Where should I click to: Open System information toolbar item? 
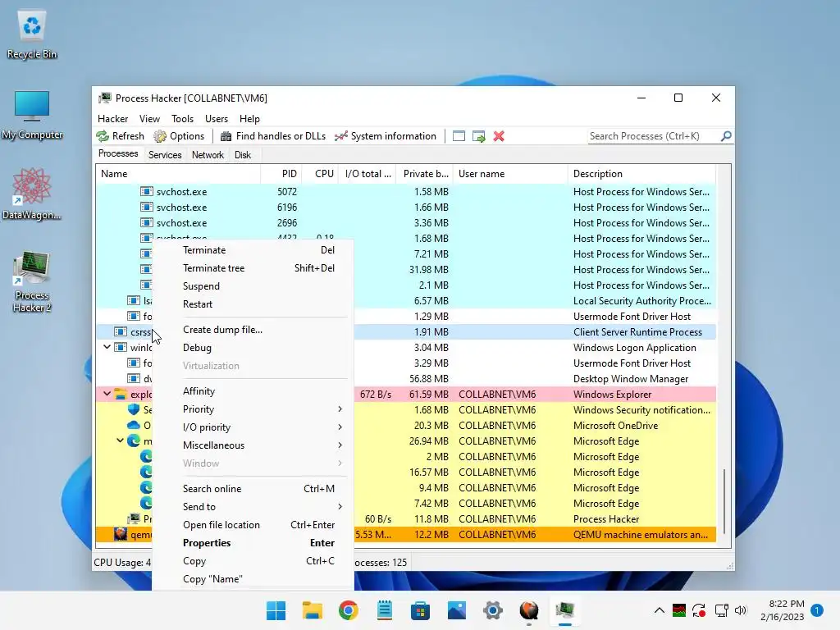click(386, 136)
